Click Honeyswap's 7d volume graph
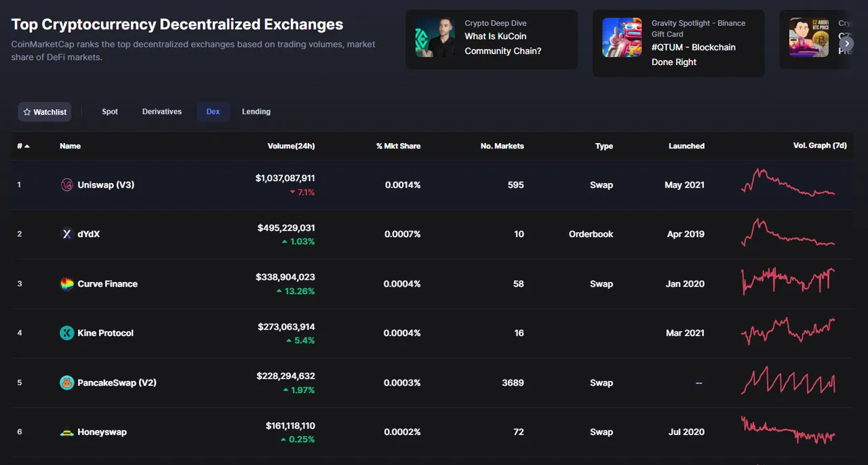 pyautogui.click(x=788, y=430)
